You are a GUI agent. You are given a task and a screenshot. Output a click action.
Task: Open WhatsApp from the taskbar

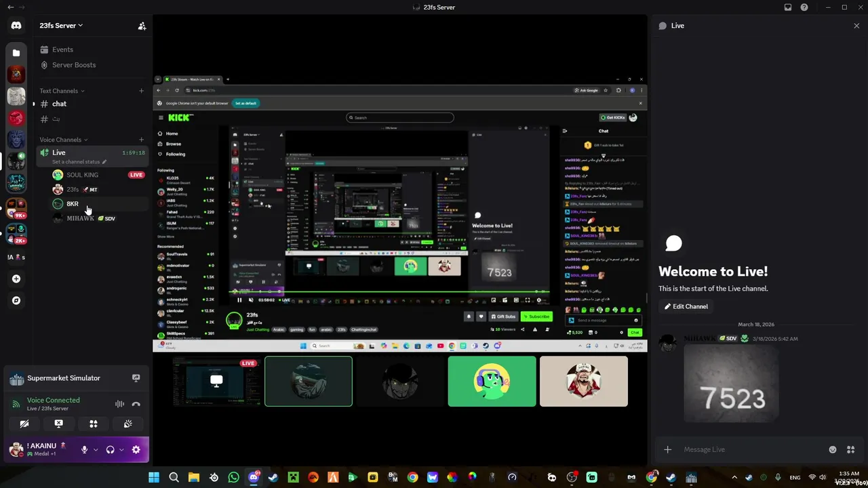[x=234, y=478]
